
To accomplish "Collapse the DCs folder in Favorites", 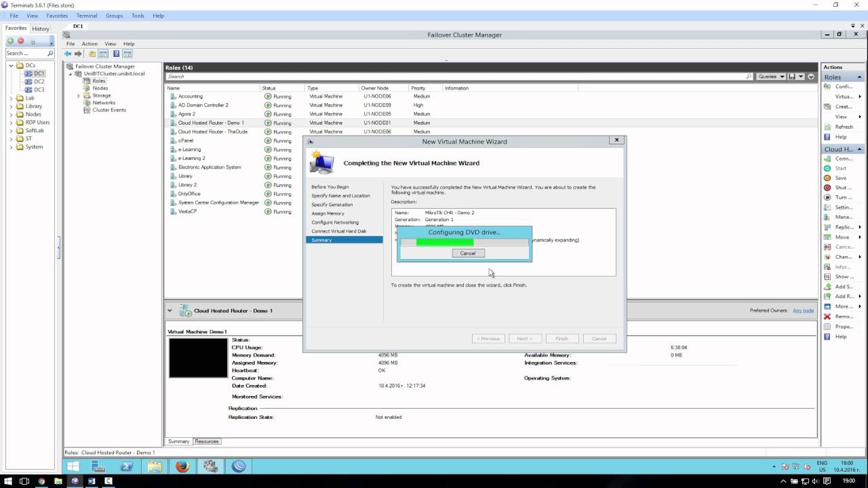I will pyautogui.click(x=11, y=65).
